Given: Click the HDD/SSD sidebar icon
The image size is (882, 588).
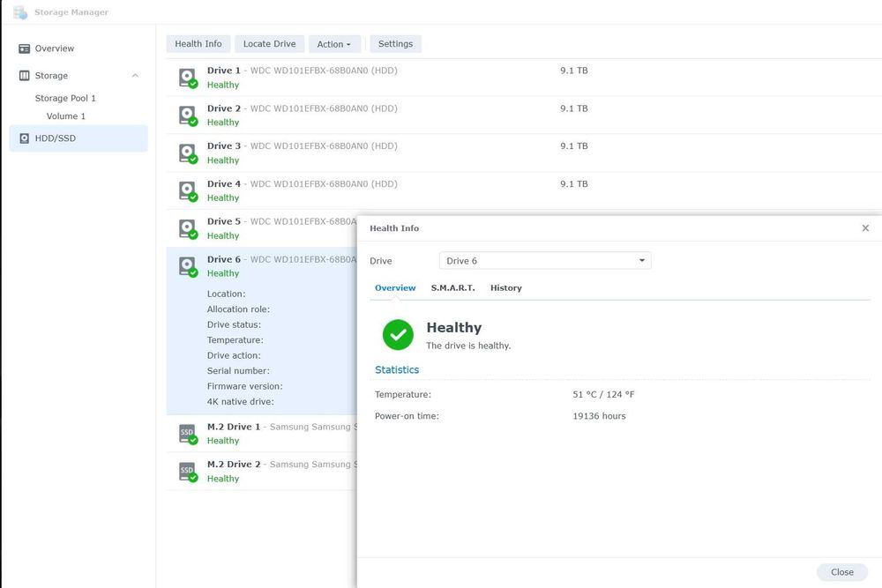Looking at the screenshot, I should [24, 138].
